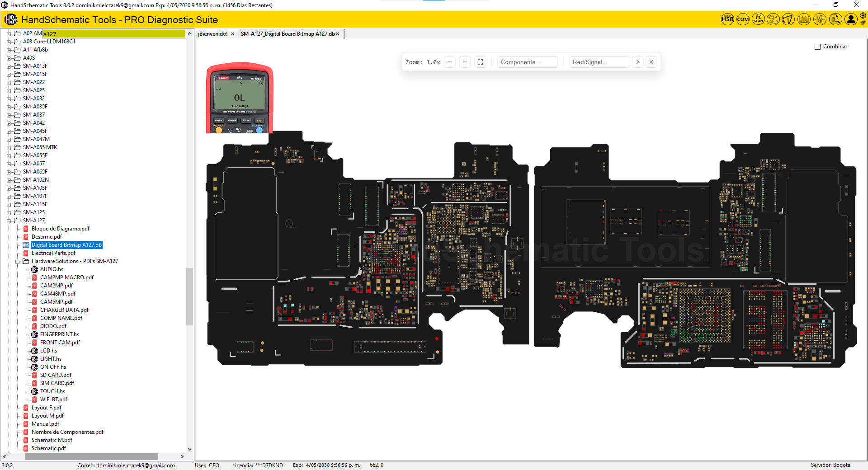
Task: Open DIODO.pdf
Action: (x=53, y=326)
